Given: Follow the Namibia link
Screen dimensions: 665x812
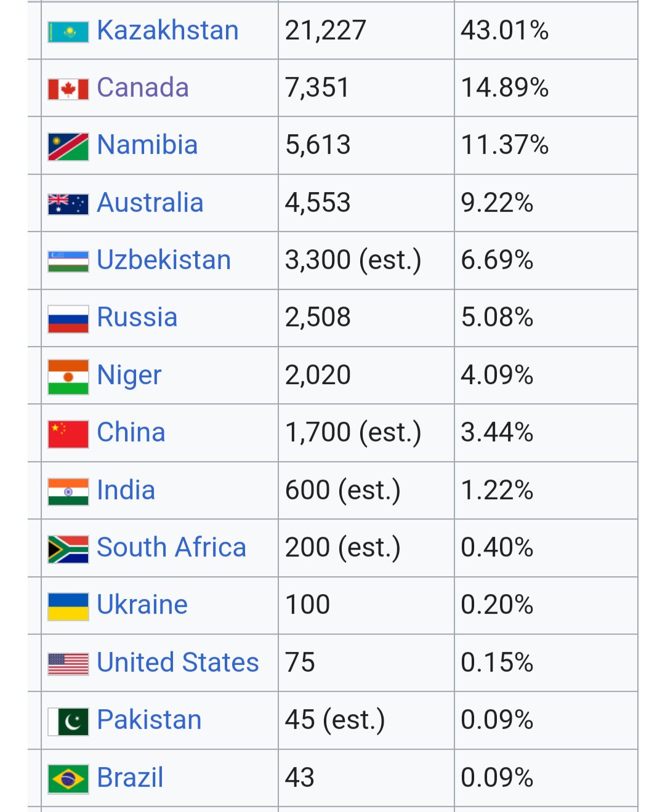Looking at the screenshot, I should tap(147, 145).
